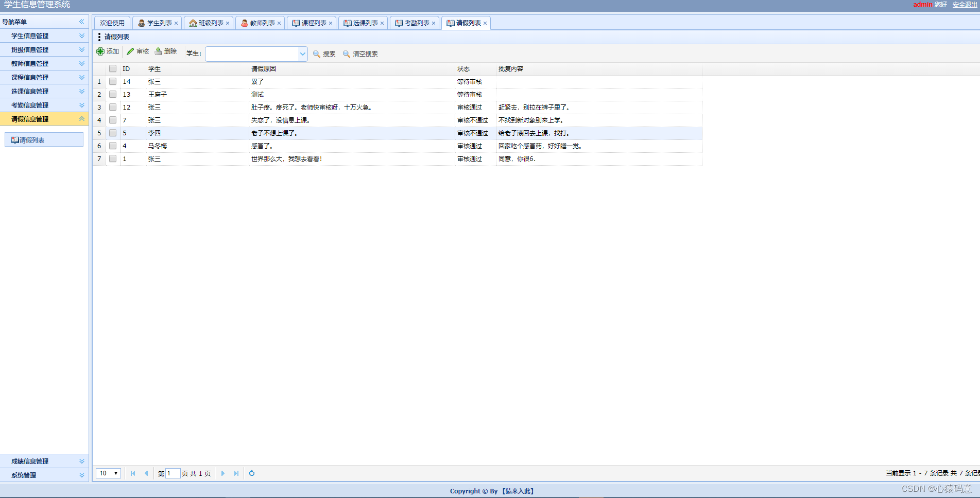This screenshot has width=980, height=498.
Task: Expand 系统管理 accordion section
Action: click(44, 475)
